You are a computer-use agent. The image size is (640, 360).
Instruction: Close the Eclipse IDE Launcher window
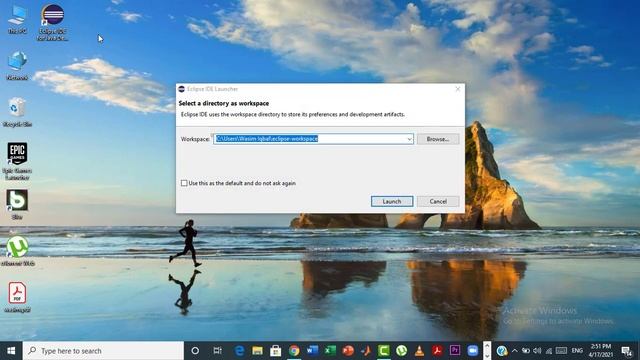click(458, 89)
